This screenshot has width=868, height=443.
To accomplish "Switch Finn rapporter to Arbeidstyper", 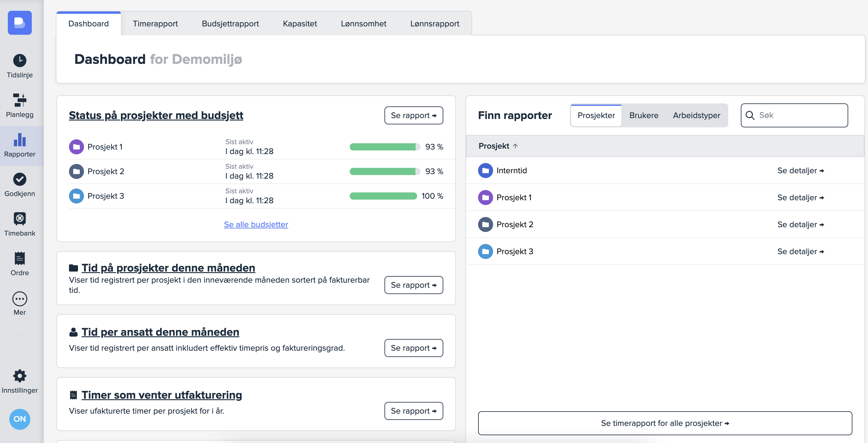I will 696,115.
